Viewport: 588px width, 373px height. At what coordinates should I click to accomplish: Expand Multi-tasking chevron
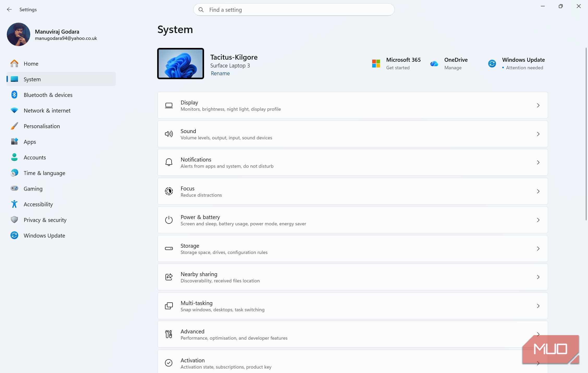point(538,306)
